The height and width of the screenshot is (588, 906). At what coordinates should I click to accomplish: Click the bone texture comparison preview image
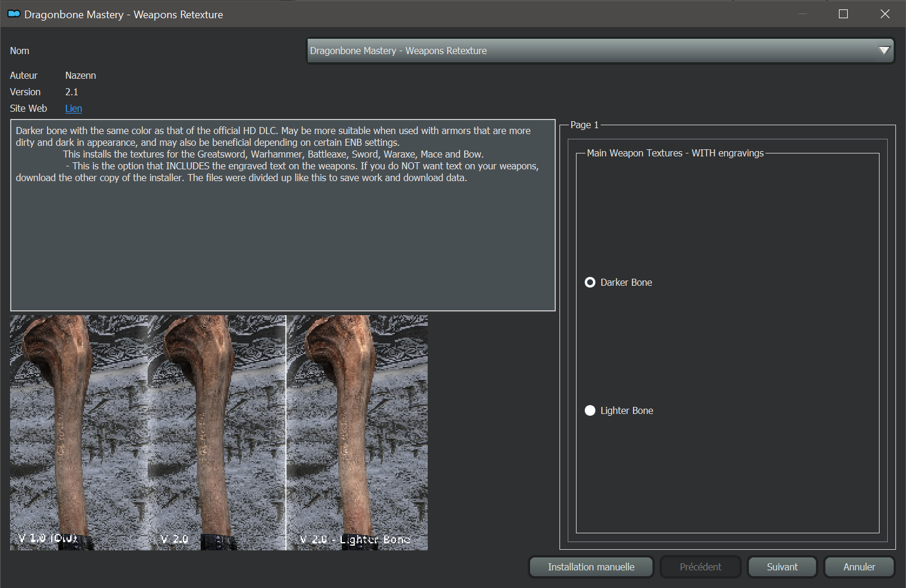(219, 433)
